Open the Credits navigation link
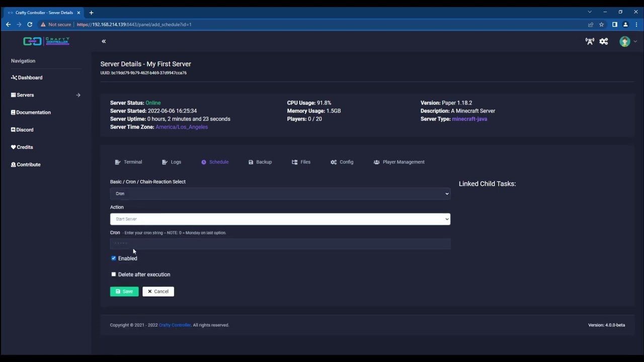The height and width of the screenshot is (362, 644). (x=22, y=147)
